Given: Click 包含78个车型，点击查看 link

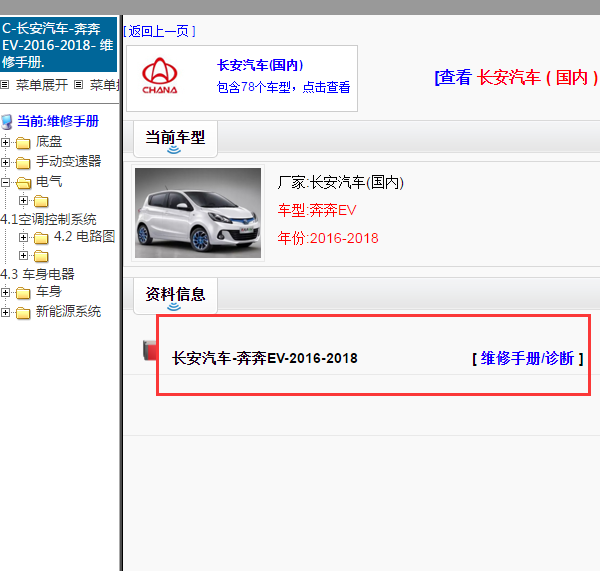Looking at the screenshot, I should pos(284,87).
